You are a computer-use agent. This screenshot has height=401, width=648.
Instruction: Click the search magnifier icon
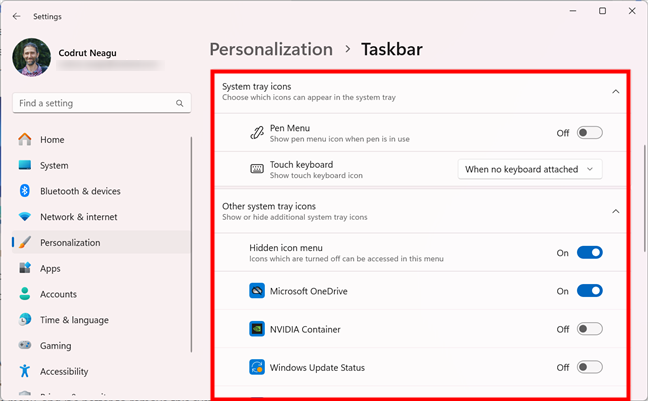(x=179, y=103)
